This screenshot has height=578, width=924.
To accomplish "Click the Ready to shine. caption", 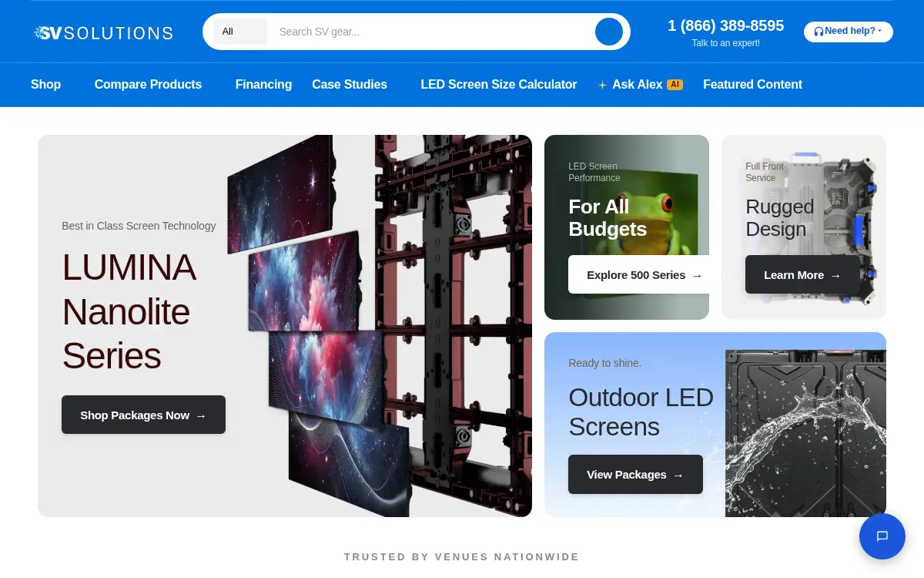I will click(604, 363).
